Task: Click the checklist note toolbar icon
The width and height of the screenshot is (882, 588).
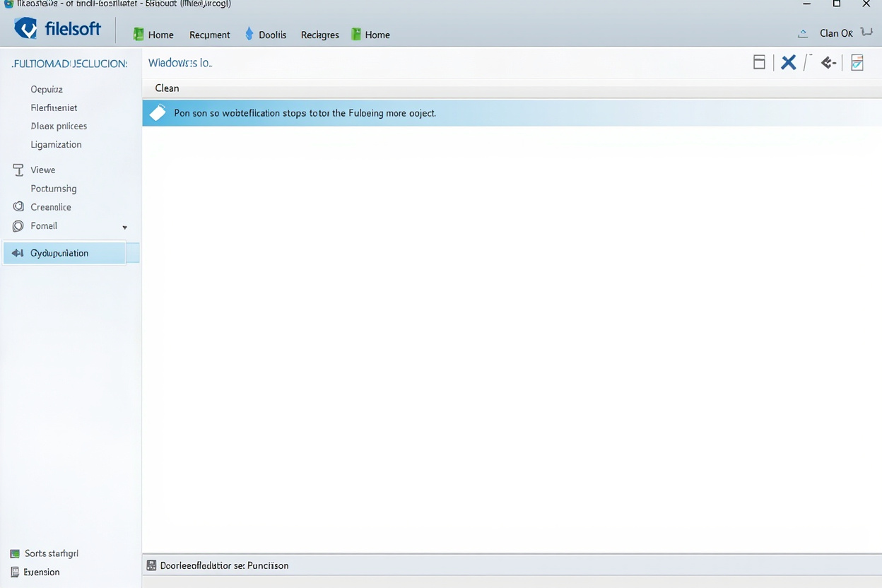Action: coord(857,62)
